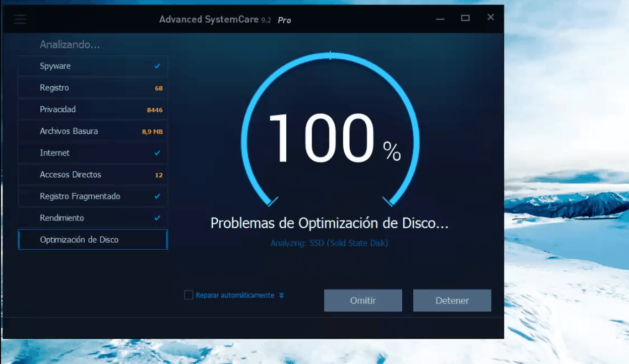629x364 pixels.
Task: Click the Registro count 68
Action: [159, 88]
